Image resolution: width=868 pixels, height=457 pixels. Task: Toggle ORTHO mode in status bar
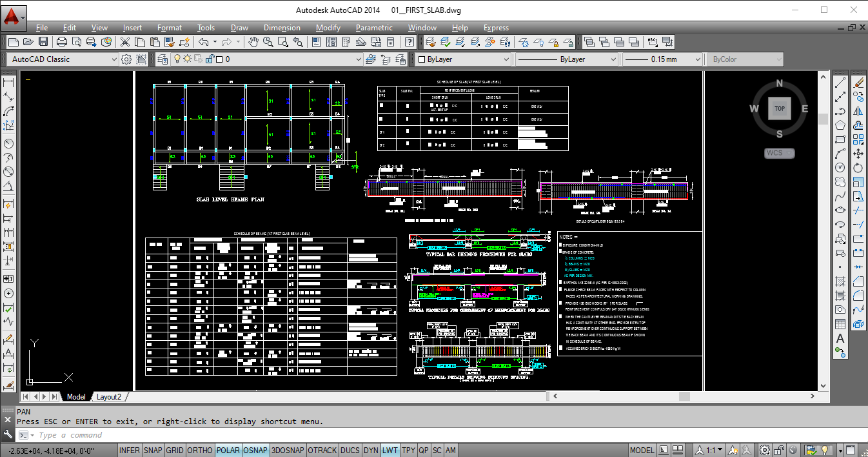[199, 451]
